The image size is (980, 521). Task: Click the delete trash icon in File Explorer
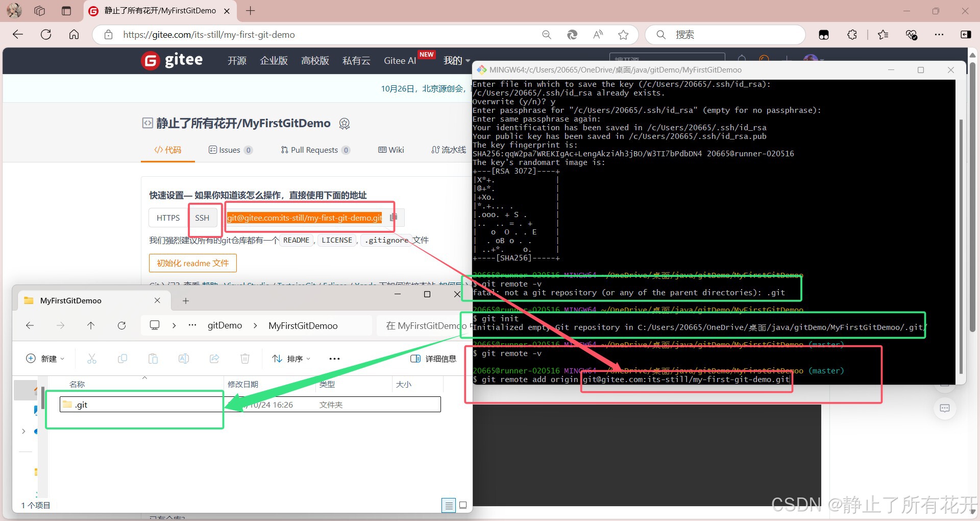245,359
